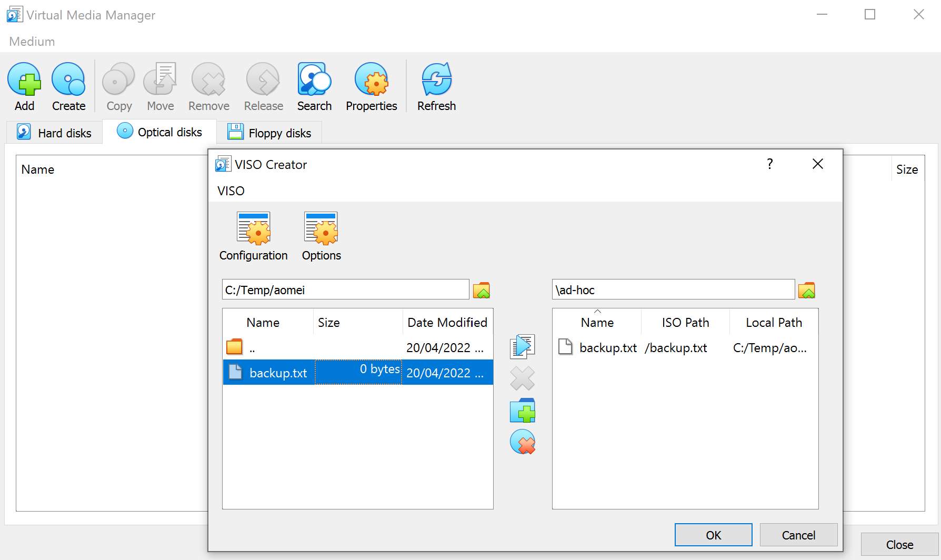The width and height of the screenshot is (941, 560).
Task: Click the VISO Creator help question mark
Action: [770, 164]
